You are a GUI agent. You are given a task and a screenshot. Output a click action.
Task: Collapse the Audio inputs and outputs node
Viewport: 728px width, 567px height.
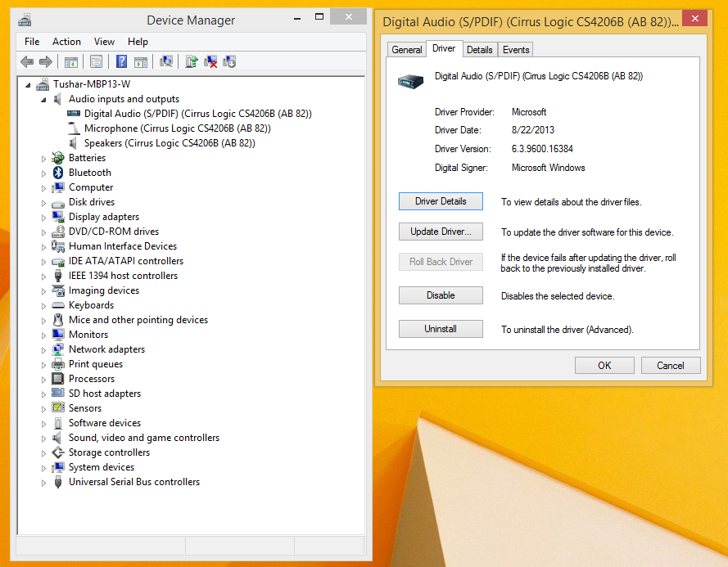coord(43,100)
